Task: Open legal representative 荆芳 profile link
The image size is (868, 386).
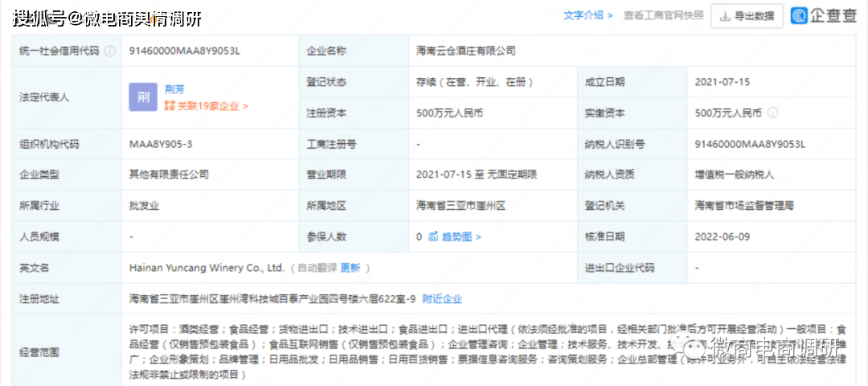Action: [174, 88]
